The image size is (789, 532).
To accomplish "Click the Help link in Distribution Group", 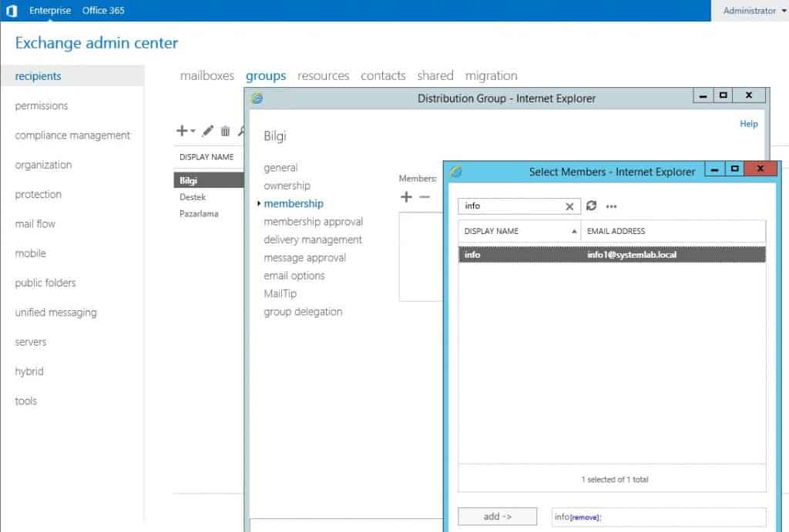I will pos(748,123).
